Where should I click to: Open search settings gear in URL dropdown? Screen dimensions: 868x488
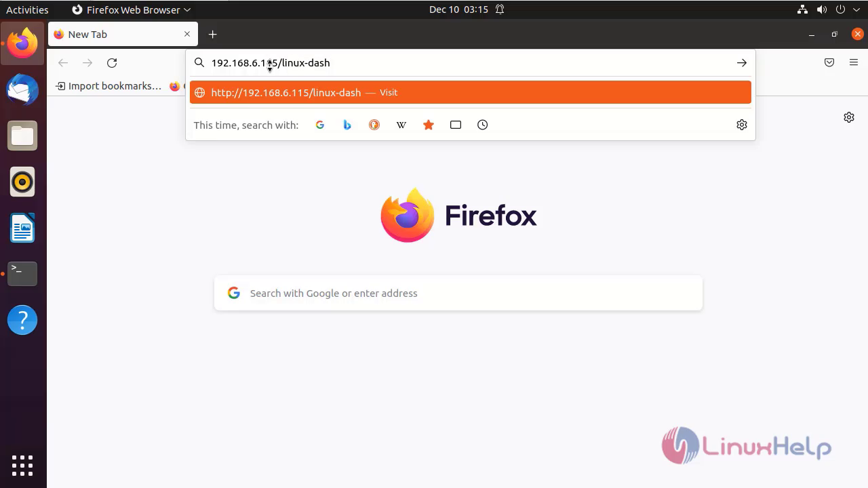(x=742, y=125)
